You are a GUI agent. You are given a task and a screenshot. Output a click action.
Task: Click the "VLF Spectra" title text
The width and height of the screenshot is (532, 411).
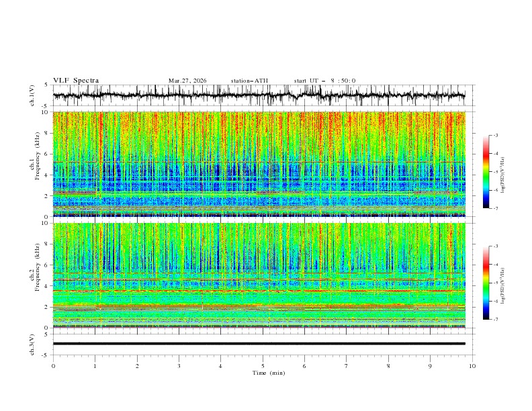tap(76, 81)
